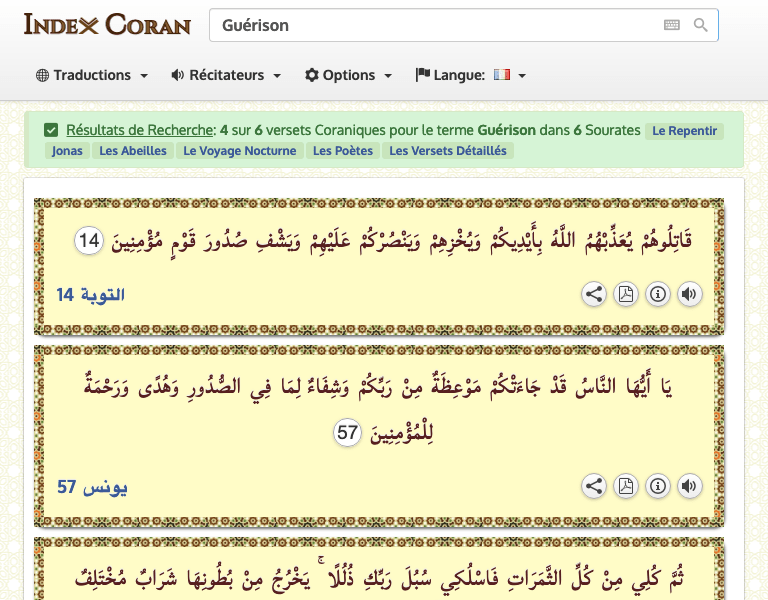Select the Les Abeilles sourate tag
768x600 pixels.
[132, 151]
